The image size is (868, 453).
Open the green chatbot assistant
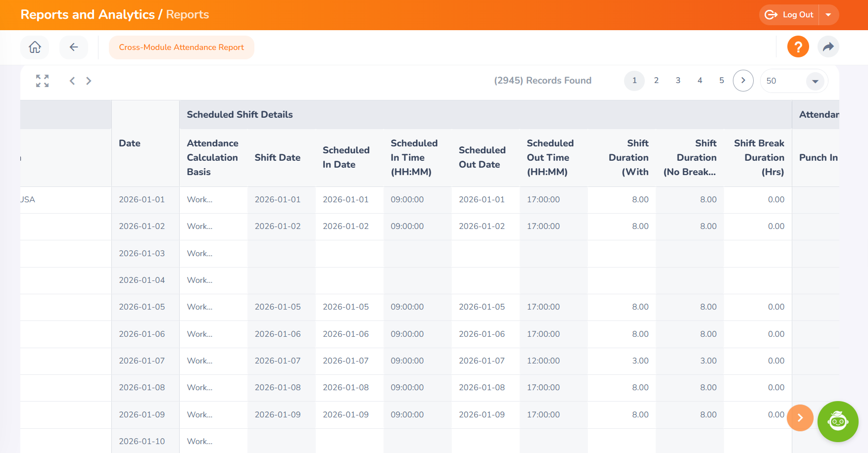[x=837, y=421]
